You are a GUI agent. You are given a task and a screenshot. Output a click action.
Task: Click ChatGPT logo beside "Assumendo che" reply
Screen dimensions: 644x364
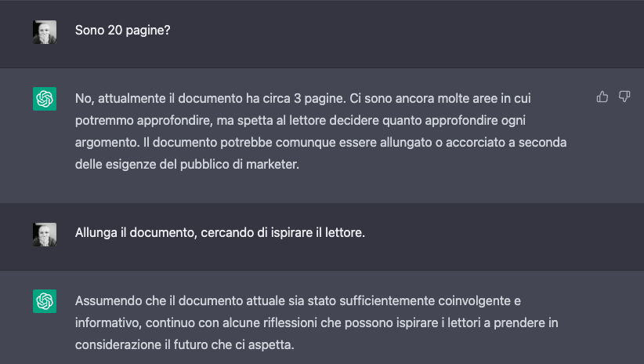(45, 301)
